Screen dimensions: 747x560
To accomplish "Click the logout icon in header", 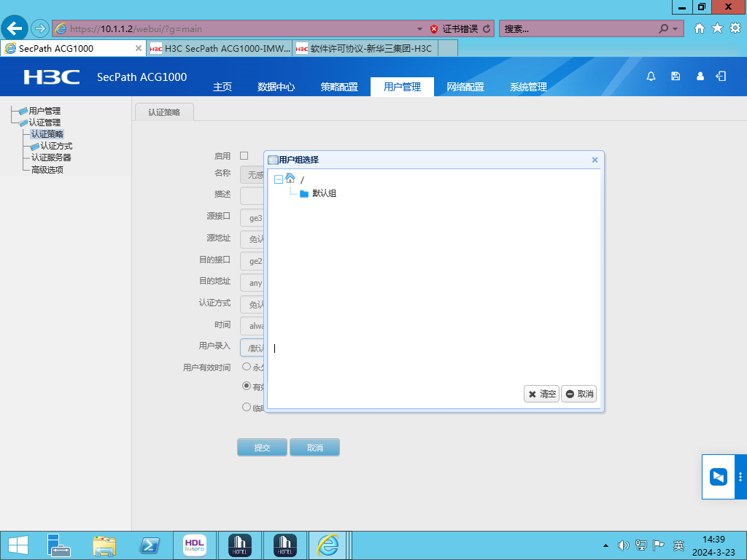I will point(721,76).
